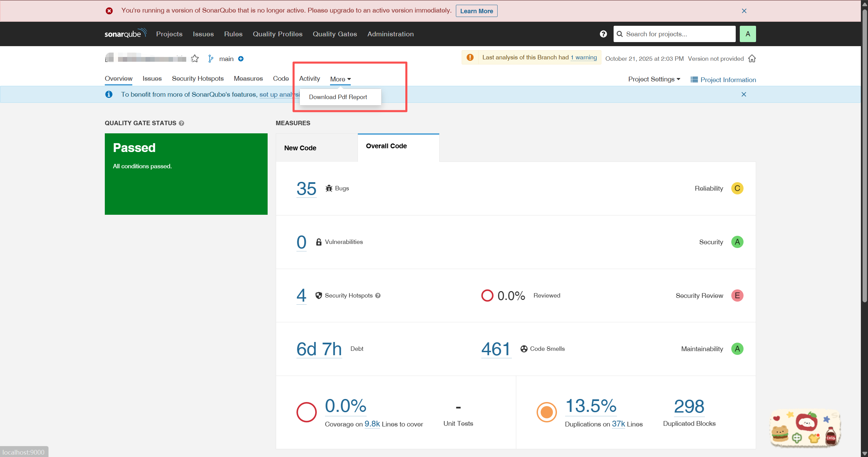Click the SonarQube logo
868x457 pixels.
point(126,34)
